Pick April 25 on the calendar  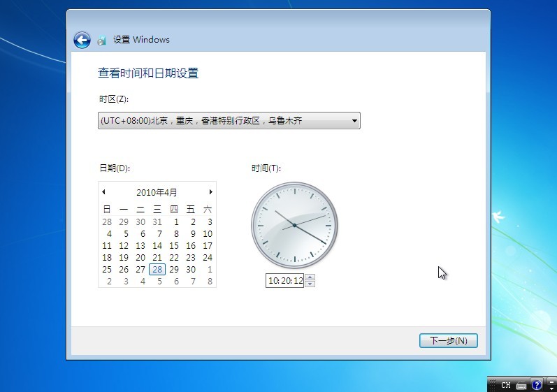[107, 270]
